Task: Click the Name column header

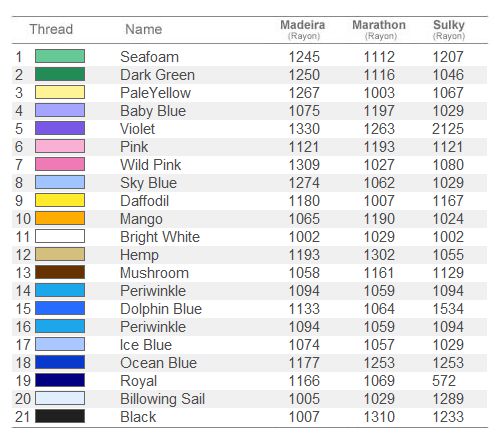Action: click(x=144, y=29)
